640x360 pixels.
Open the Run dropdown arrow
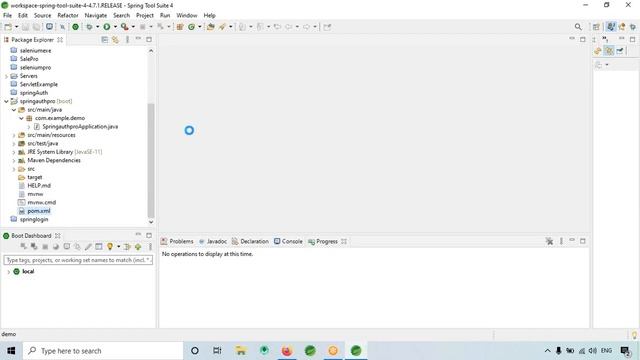115,27
